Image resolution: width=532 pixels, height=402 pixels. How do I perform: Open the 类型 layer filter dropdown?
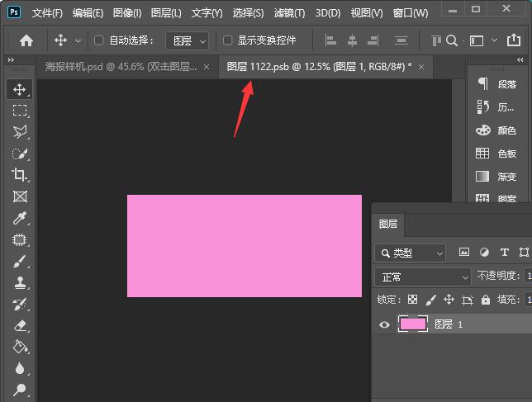point(410,253)
